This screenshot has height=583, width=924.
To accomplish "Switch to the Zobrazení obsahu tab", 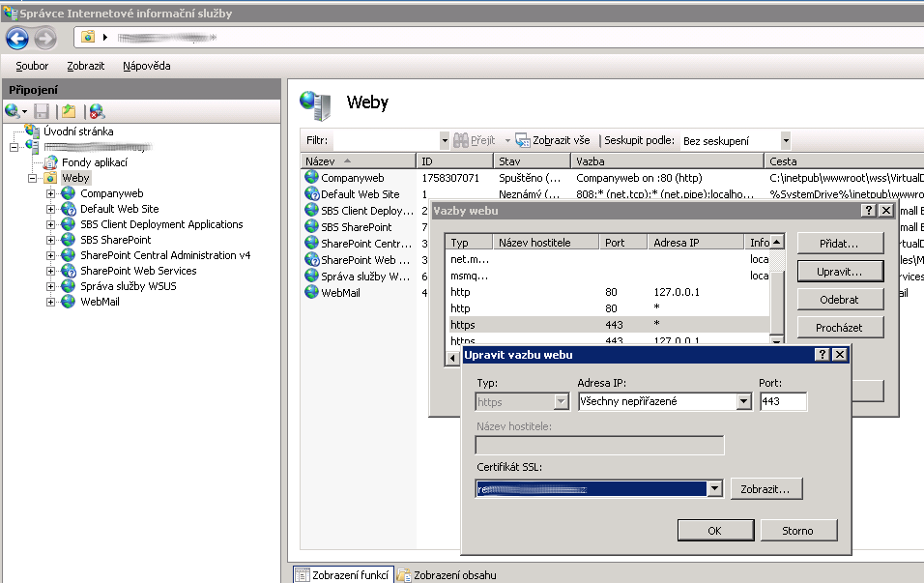I will 447,575.
